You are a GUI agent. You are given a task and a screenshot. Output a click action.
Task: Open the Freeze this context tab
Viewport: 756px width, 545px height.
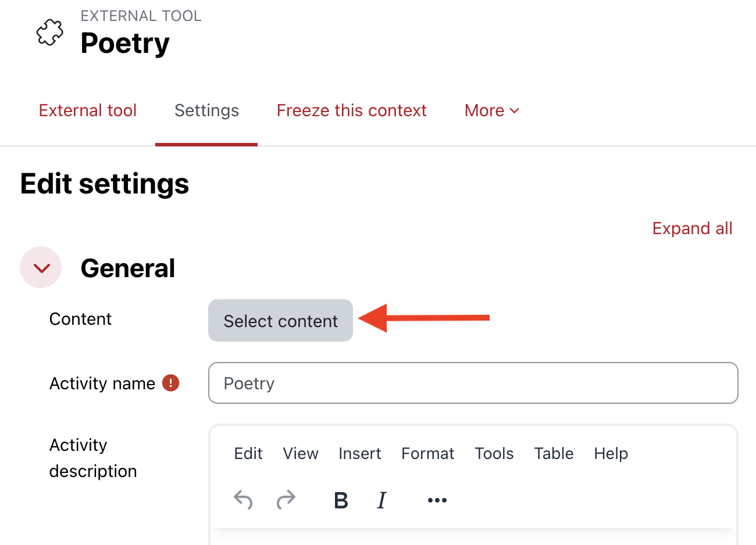351,110
